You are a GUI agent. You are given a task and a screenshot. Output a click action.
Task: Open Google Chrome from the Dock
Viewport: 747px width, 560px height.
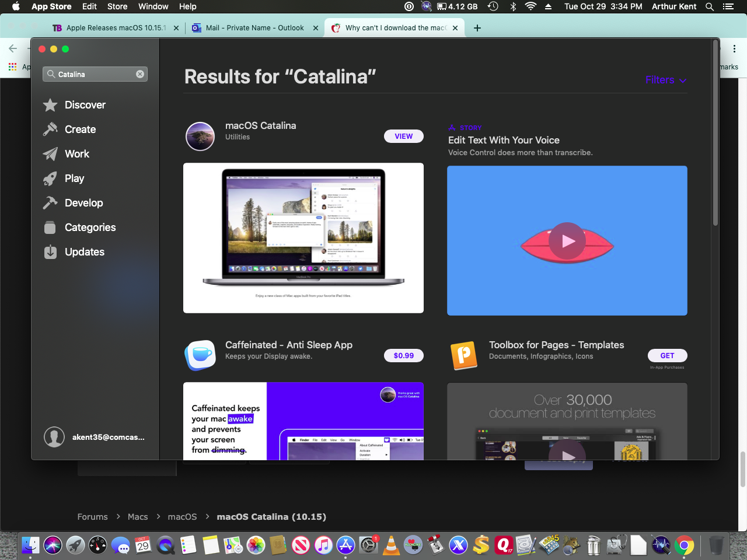pos(684,545)
